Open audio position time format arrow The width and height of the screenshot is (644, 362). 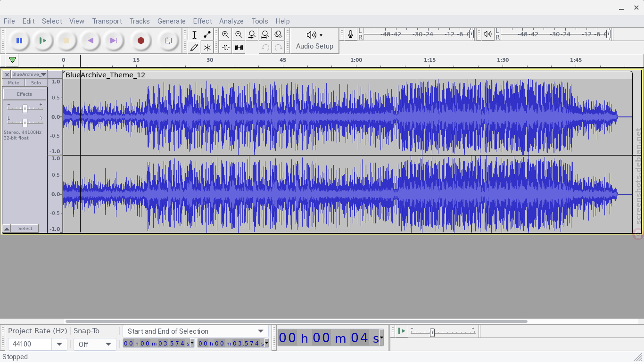point(381,338)
